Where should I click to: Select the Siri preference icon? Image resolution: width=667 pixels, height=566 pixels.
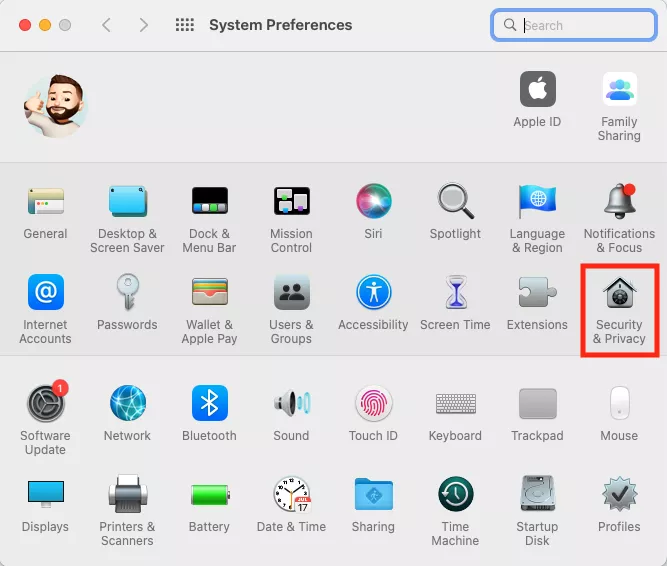[373, 201]
